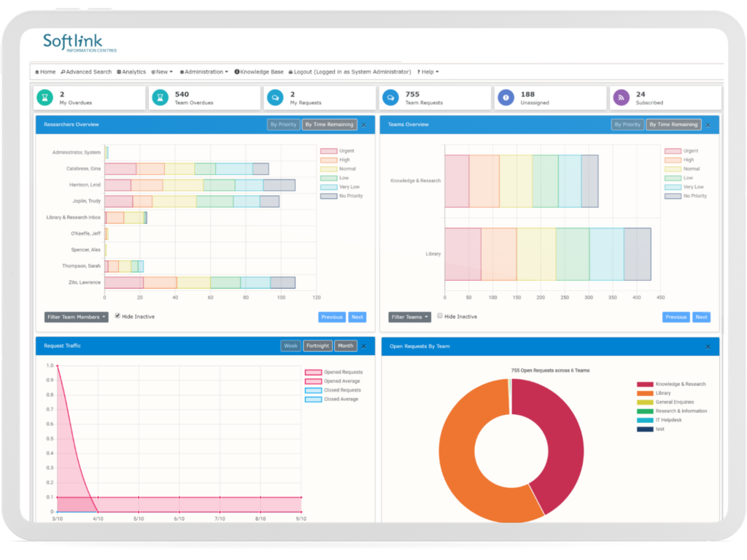The image size is (747, 560).
Task: Open the Analytics page
Action: pyautogui.click(x=131, y=72)
